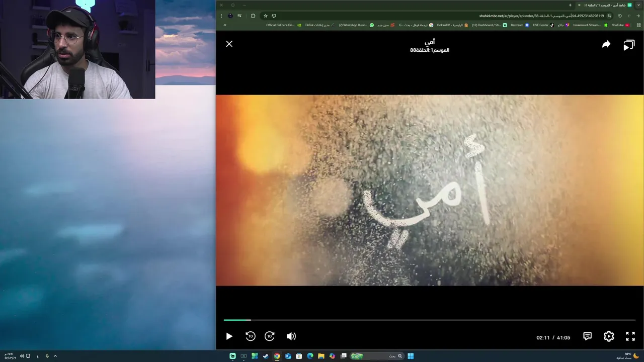
Task: Open File Explorer from the taskbar
Action: (x=321, y=356)
